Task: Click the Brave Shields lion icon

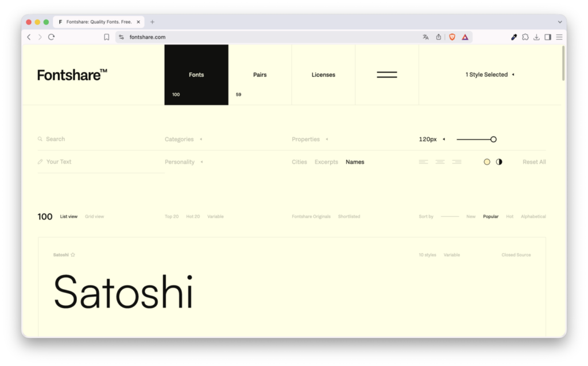Action: tap(452, 37)
